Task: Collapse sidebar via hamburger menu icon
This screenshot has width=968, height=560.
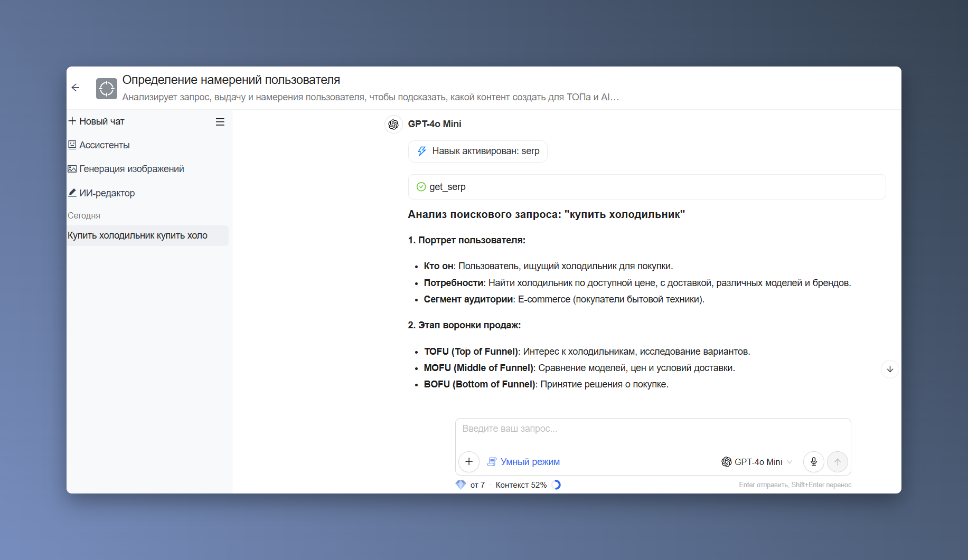Action: point(220,122)
